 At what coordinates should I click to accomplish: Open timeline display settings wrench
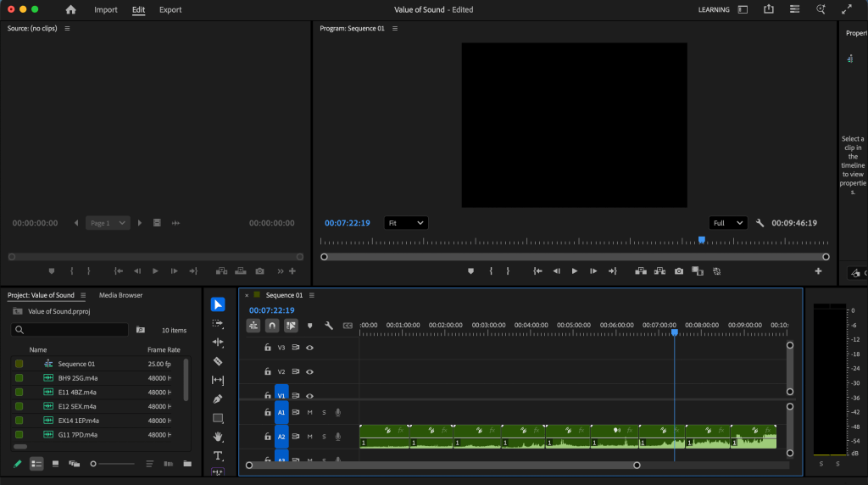pyautogui.click(x=328, y=326)
